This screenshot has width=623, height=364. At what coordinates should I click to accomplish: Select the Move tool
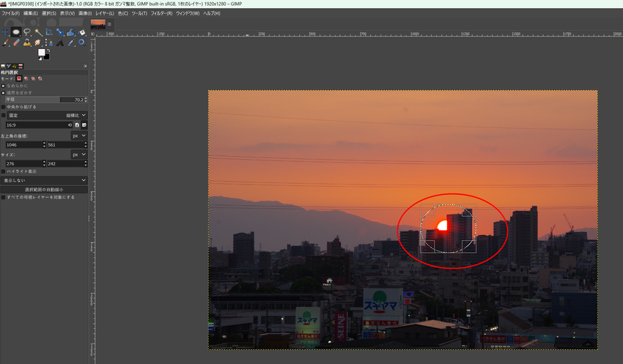(5, 32)
